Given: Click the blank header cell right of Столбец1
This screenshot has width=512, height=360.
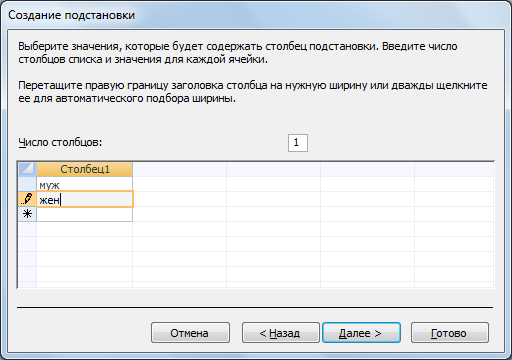Looking at the screenshot, I should click(x=179, y=169).
